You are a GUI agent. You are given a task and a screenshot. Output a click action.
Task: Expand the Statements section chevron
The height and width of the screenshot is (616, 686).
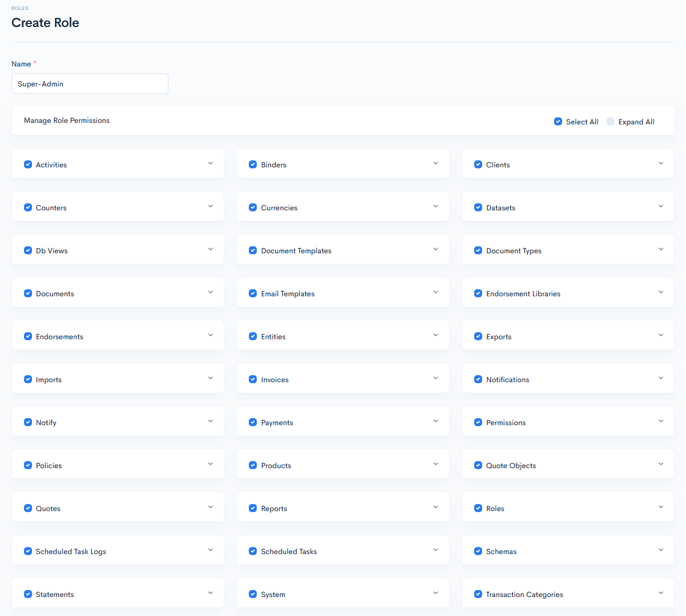(x=210, y=593)
